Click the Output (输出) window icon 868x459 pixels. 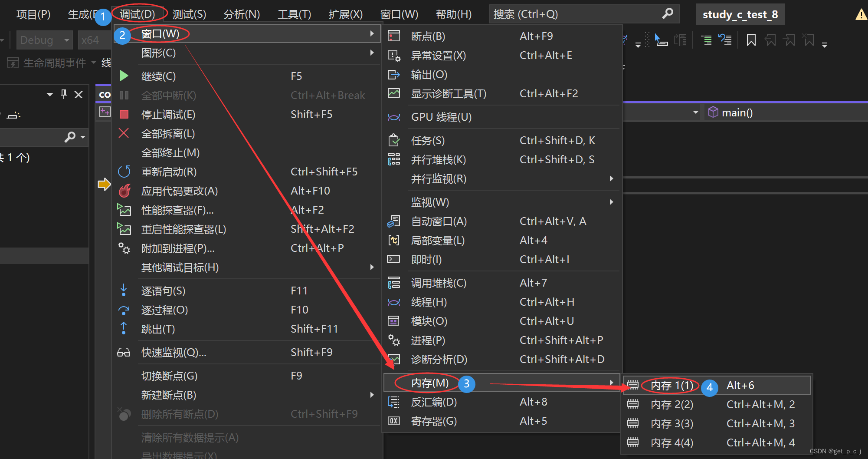pos(394,75)
